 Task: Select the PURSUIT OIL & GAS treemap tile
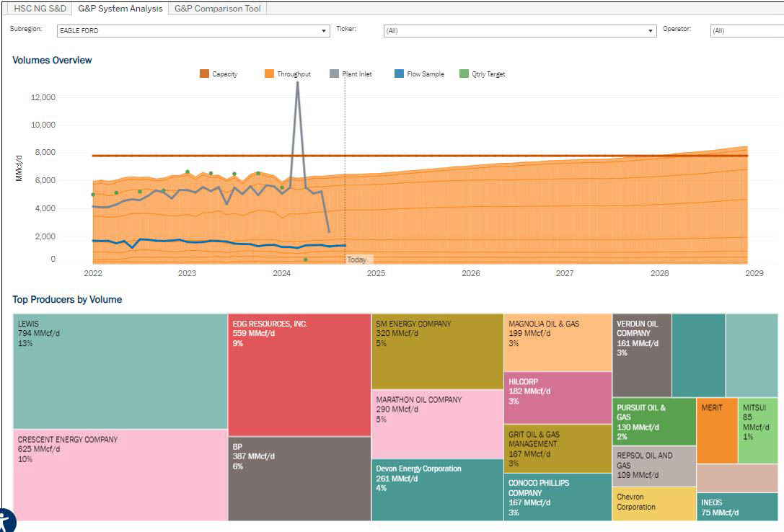tap(654, 422)
